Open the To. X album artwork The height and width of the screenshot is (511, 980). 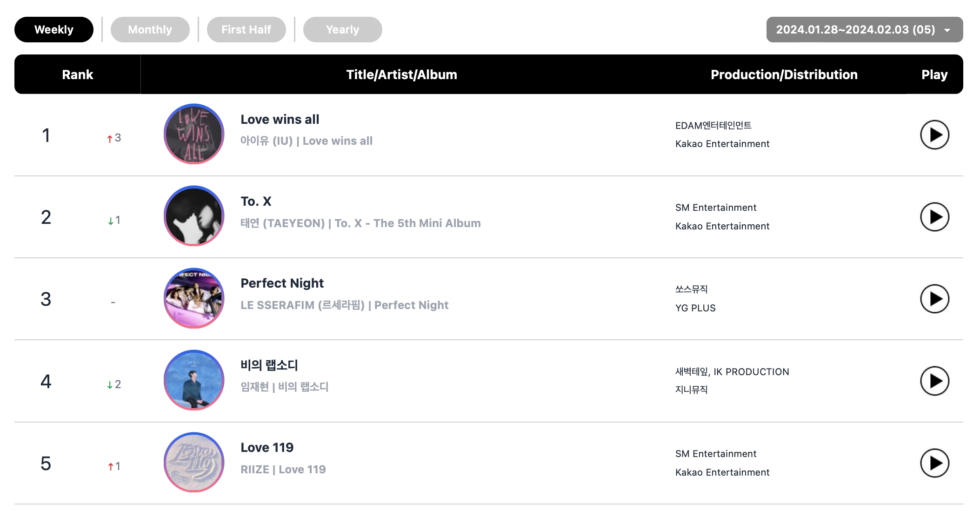coord(194,216)
